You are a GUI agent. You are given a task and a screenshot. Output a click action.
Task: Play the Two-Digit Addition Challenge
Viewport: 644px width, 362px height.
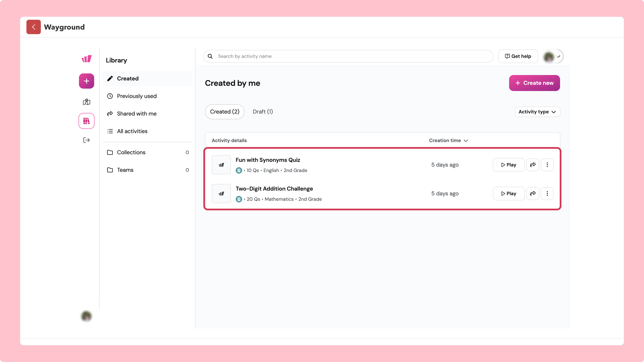[x=509, y=193]
